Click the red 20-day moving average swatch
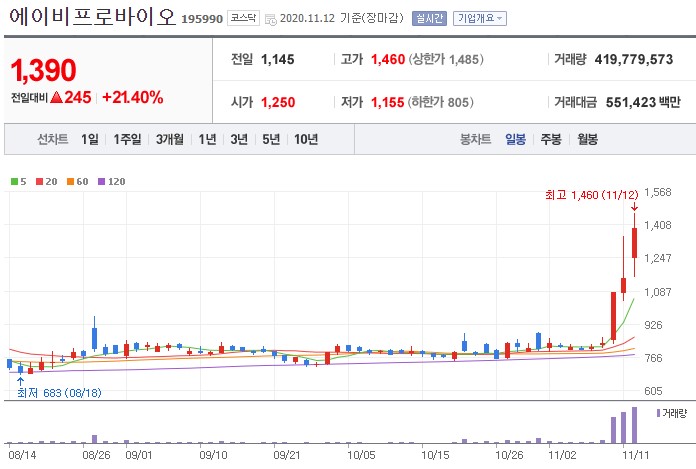The width and height of the screenshot is (696, 469). (x=40, y=181)
